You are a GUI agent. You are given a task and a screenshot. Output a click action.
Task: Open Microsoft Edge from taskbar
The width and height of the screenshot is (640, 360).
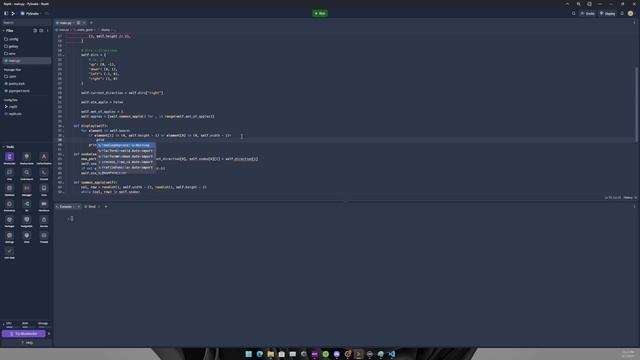coord(260,354)
